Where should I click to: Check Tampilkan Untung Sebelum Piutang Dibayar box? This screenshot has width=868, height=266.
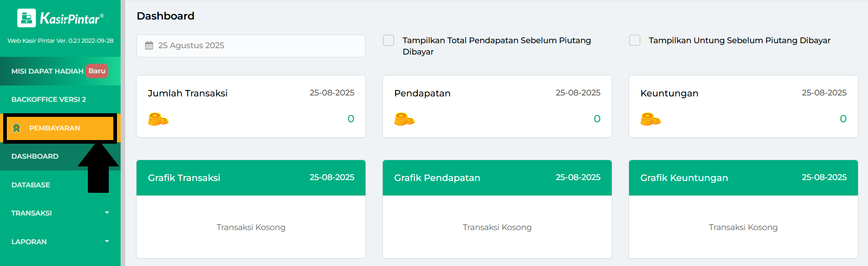click(635, 40)
